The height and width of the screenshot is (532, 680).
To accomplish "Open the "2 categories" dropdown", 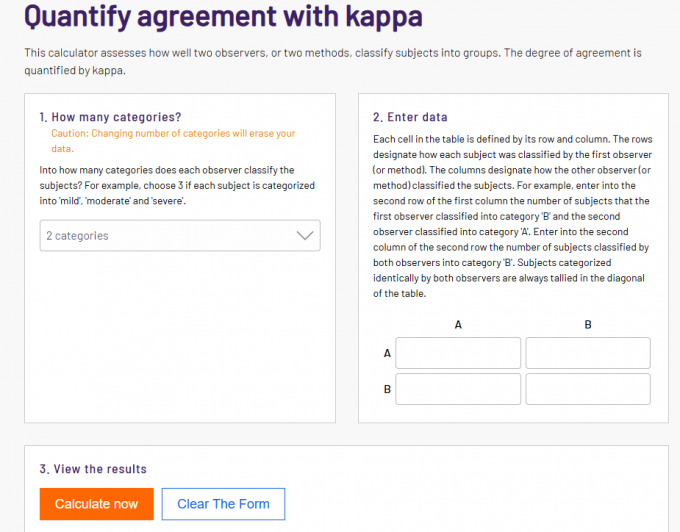I will 180,235.
